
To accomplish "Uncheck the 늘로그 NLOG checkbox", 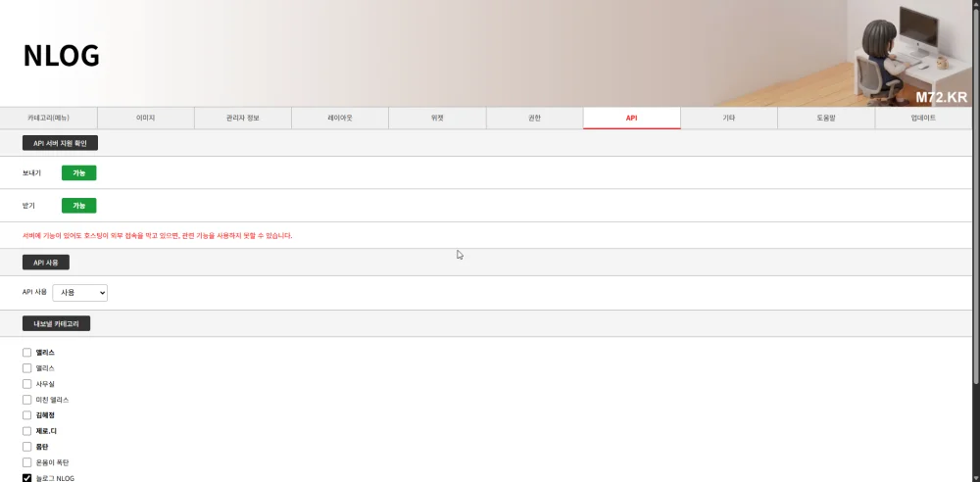I will 26,478.
